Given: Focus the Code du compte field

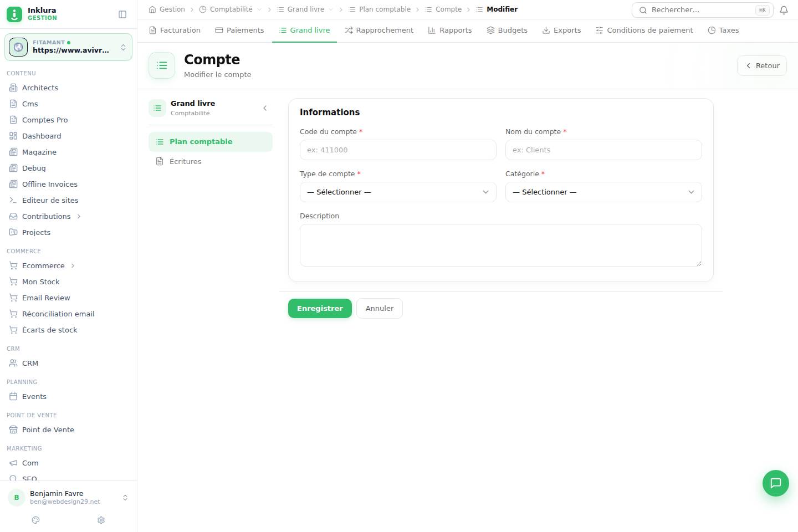Looking at the screenshot, I should [398, 150].
